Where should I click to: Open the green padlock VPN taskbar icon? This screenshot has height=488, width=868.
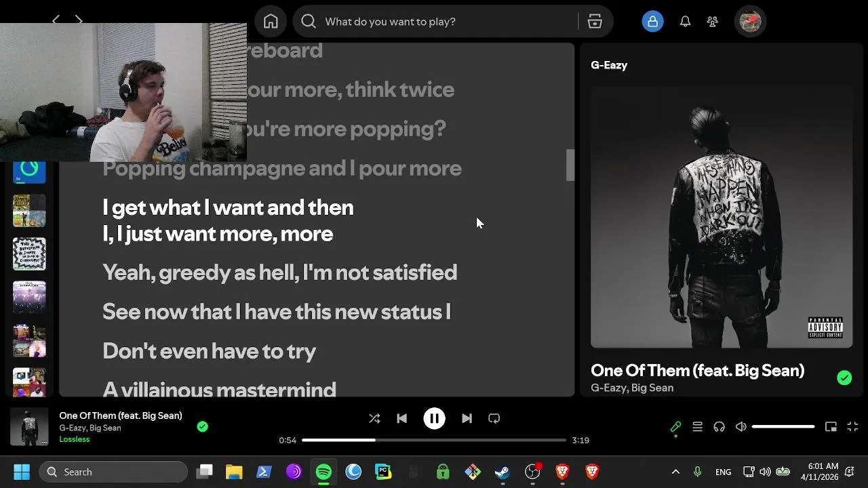click(x=443, y=472)
